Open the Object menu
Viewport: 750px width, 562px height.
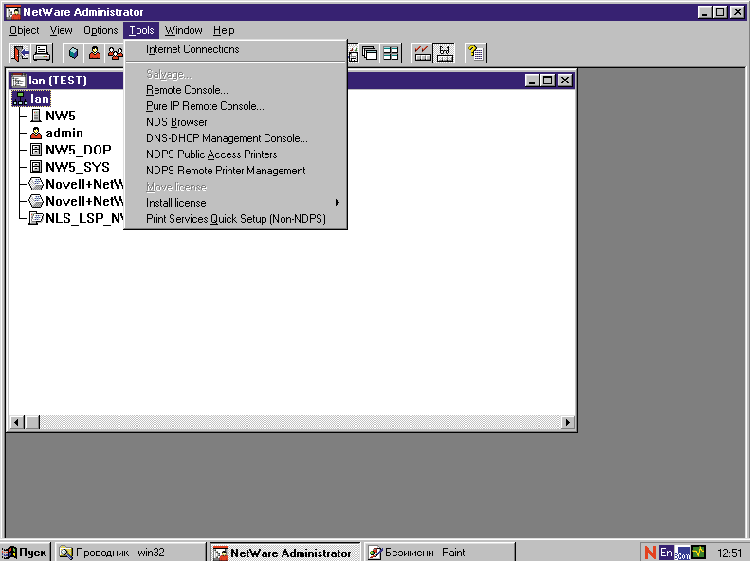click(24, 31)
